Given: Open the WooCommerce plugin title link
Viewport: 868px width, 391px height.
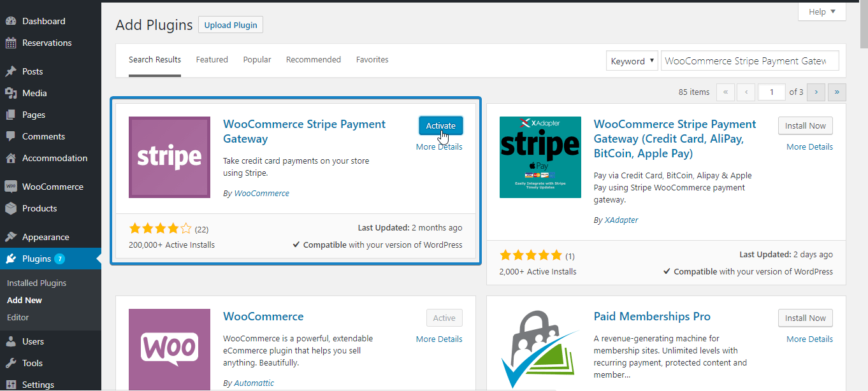Looking at the screenshot, I should (x=263, y=316).
